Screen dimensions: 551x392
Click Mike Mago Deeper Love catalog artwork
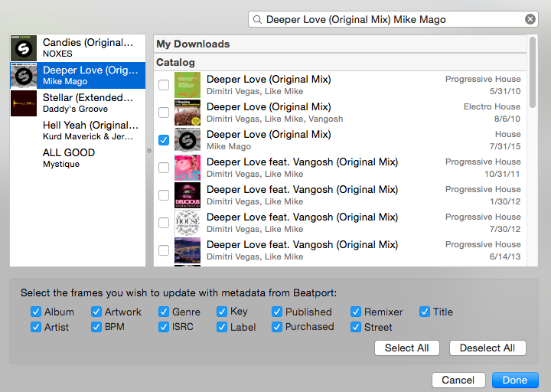(x=187, y=140)
